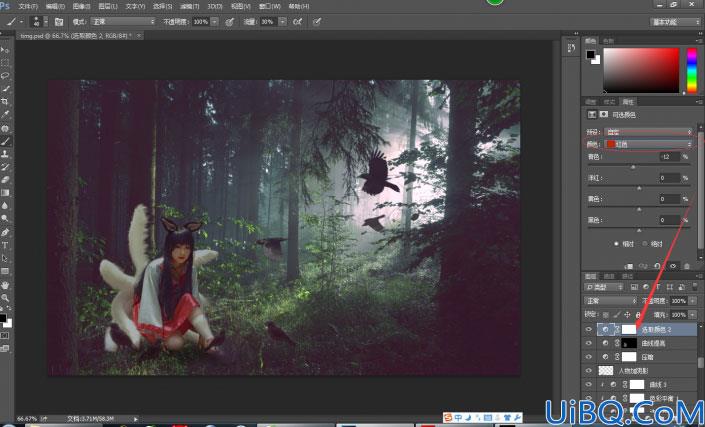This screenshot has width=705, height=427.
Task: Open the brush opacity slider dropdown
Action: (x=214, y=22)
